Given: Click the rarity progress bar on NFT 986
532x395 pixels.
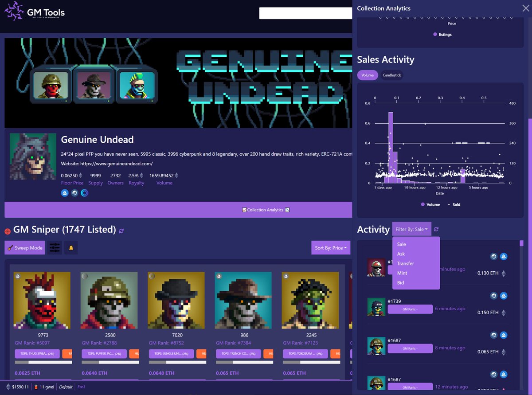Looking at the screenshot, I should point(244,362).
